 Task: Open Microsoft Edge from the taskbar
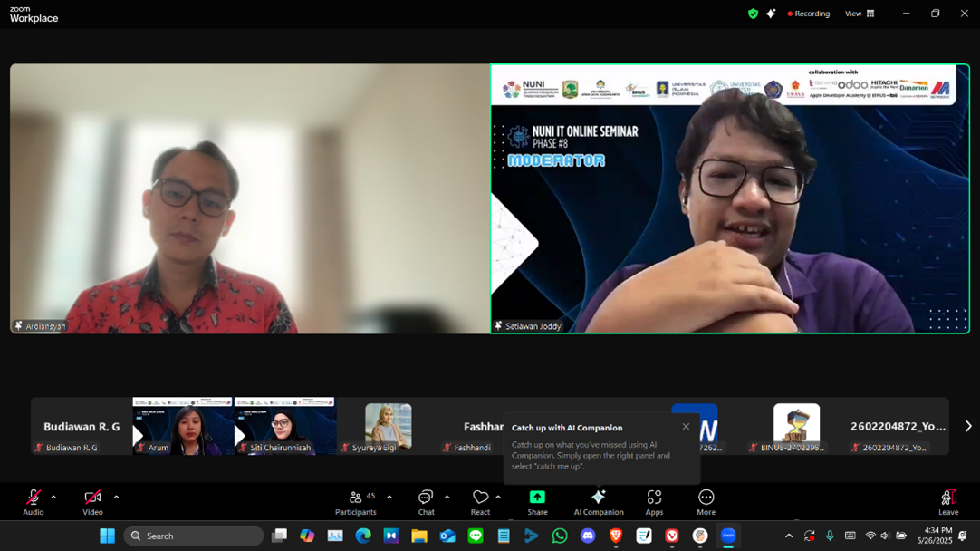tap(363, 536)
